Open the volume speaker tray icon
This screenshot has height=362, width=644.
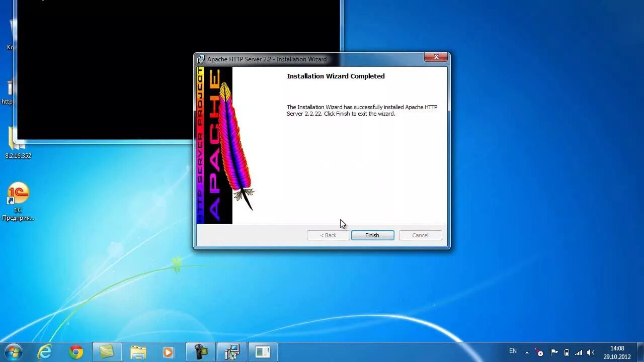(x=591, y=352)
